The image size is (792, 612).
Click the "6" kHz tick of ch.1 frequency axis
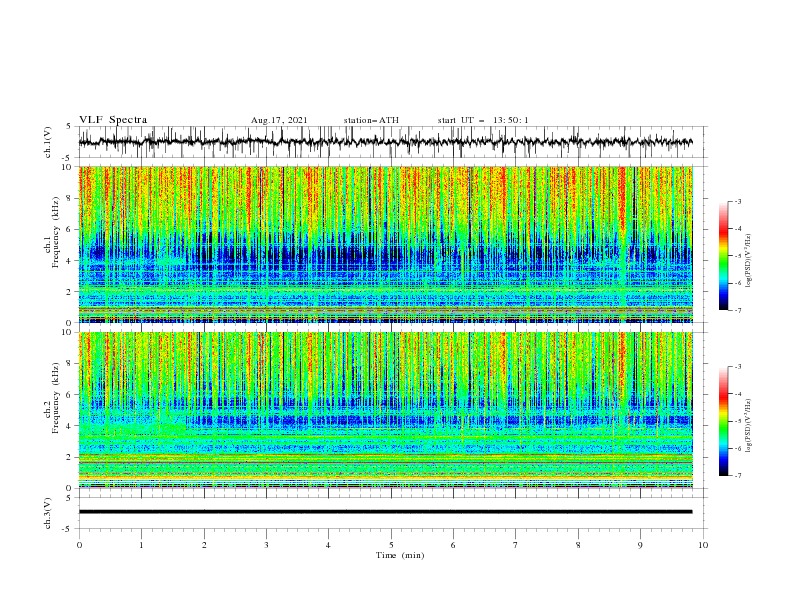[68, 229]
